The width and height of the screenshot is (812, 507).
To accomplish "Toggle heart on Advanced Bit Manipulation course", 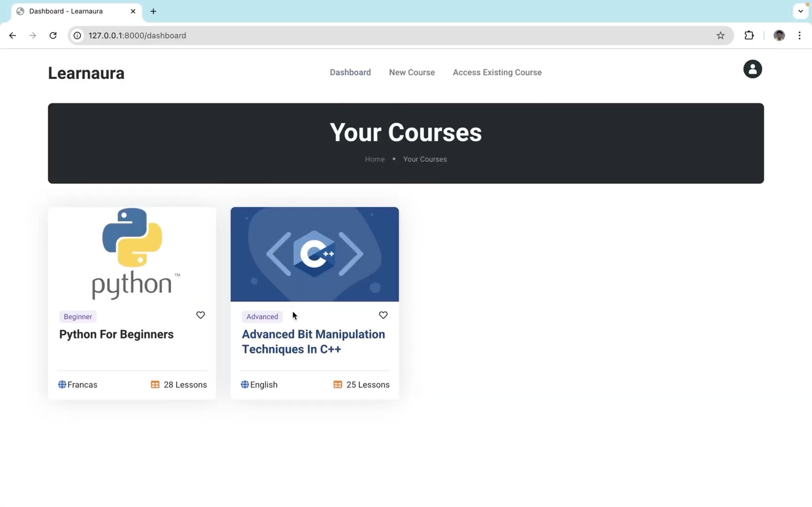I will click(383, 315).
